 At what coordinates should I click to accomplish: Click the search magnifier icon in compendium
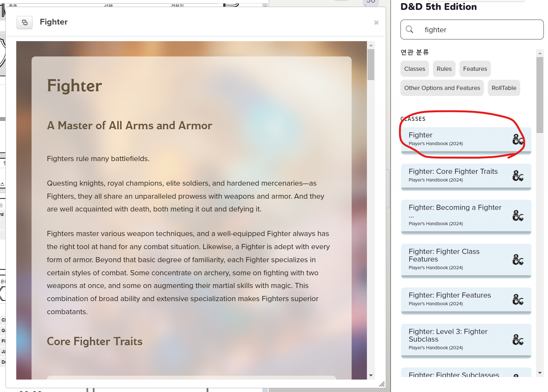click(x=410, y=30)
